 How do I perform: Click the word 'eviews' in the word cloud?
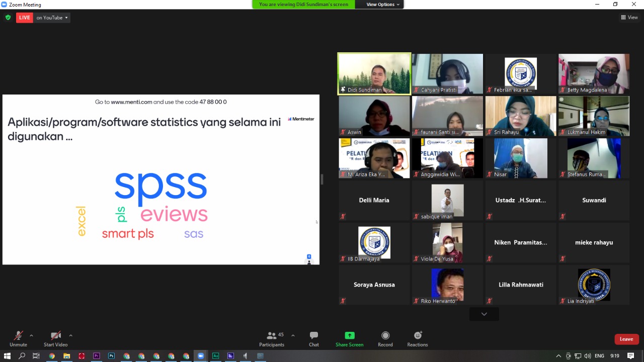click(x=174, y=214)
